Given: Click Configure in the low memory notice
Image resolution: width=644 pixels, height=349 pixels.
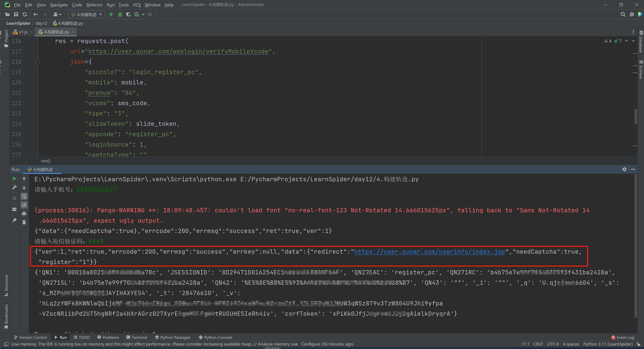Looking at the screenshot, I should (311, 344).
